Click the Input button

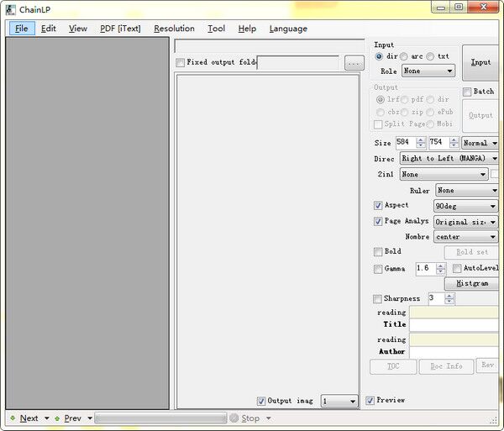pyautogui.click(x=480, y=62)
